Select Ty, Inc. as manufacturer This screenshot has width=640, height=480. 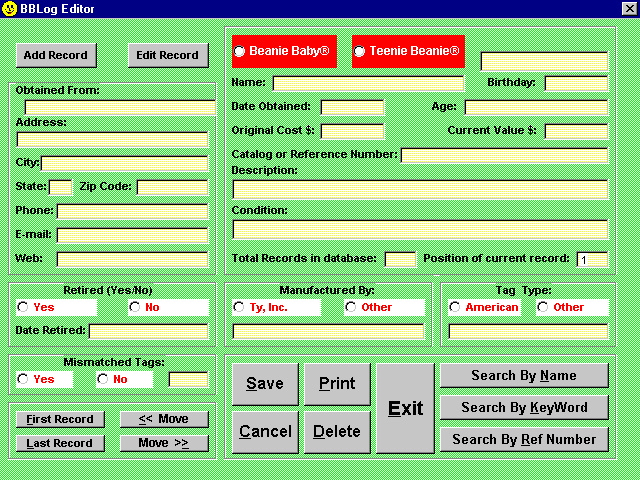[x=239, y=307]
